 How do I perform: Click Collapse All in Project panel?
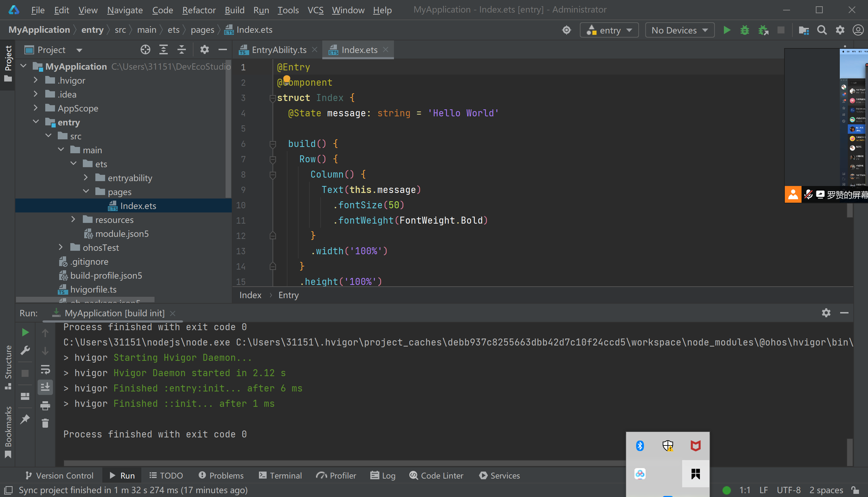tap(182, 50)
